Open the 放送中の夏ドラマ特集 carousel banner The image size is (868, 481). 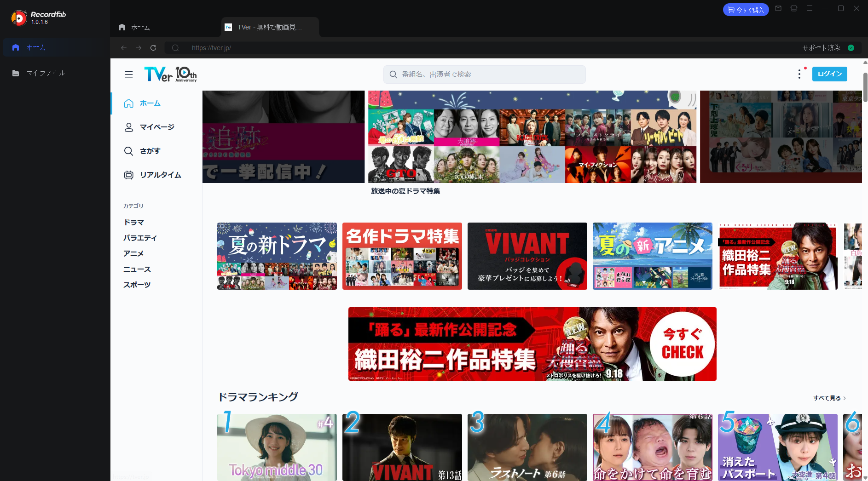pos(532,137)
